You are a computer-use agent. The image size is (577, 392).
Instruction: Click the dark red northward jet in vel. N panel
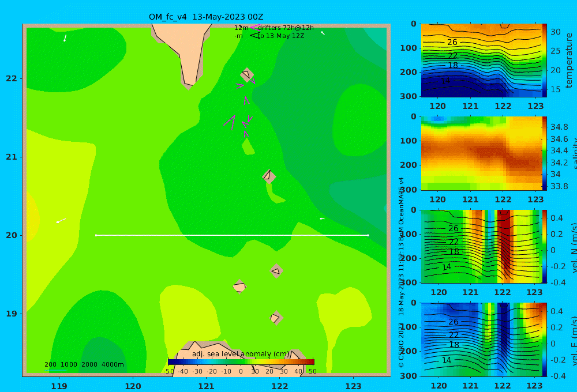(504, 243)
